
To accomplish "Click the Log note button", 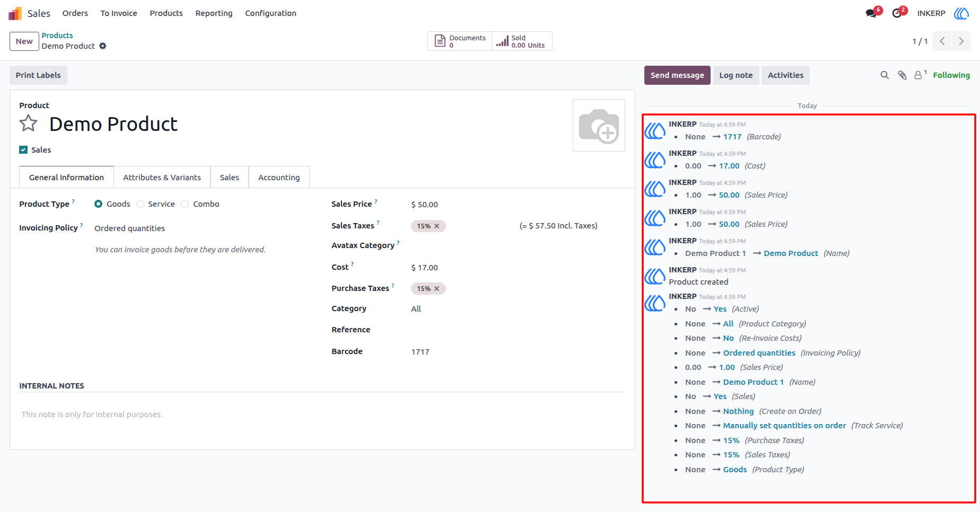I will point(736,75).
